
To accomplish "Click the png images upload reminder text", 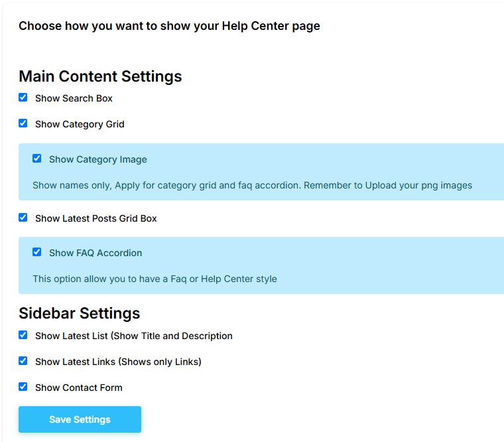I will point(252,185).
